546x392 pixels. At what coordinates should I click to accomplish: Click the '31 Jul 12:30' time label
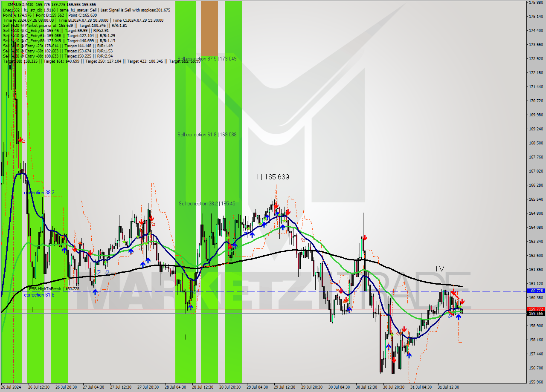click(448, 387)
